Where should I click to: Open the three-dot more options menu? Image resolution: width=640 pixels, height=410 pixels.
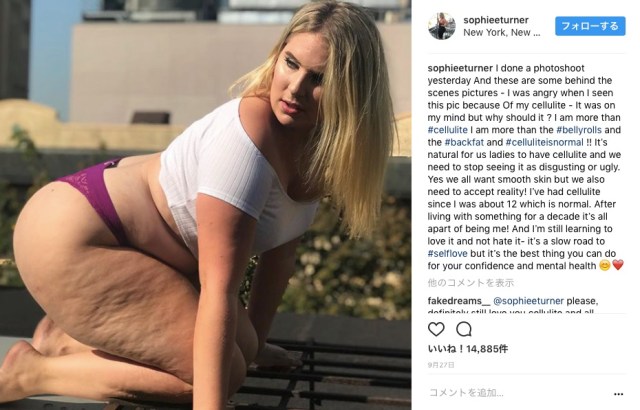[618, 394]
